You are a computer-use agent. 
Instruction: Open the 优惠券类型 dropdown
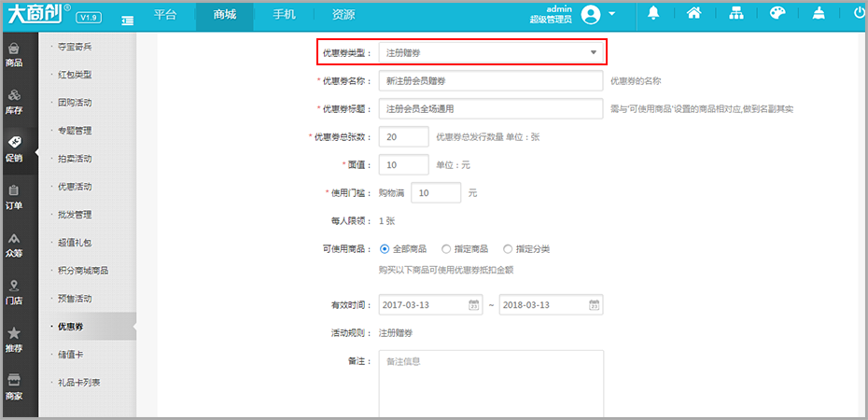pyautogui.click(x=490, y=52)
